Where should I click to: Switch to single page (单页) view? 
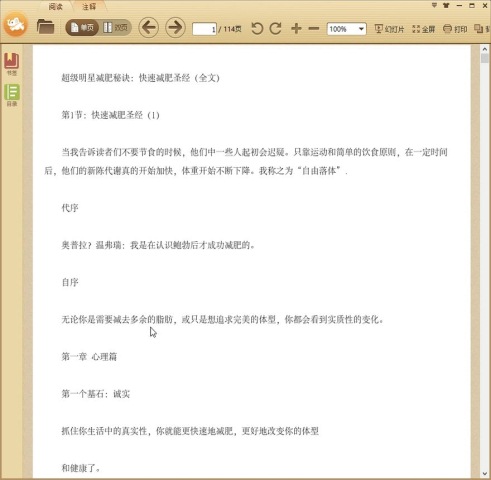point(82,28)
